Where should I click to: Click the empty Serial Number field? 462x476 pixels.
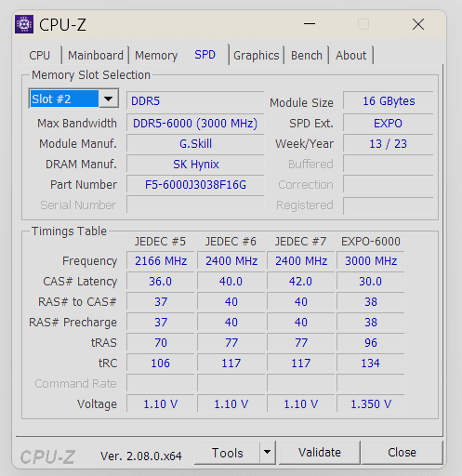coord(195,205)
